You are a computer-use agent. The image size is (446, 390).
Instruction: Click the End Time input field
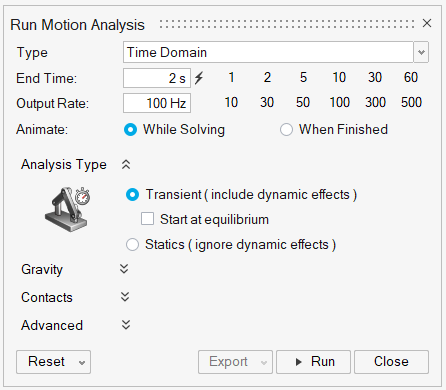pos(157,78)
